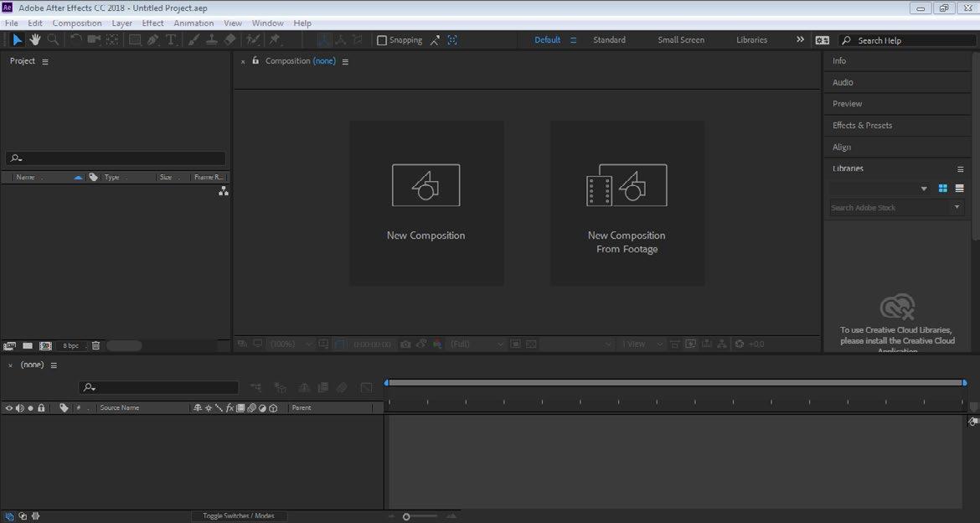Open the library selection dropdown arrow
The height and width of the screenshot is (523, 980).
(x=924, y=189)
